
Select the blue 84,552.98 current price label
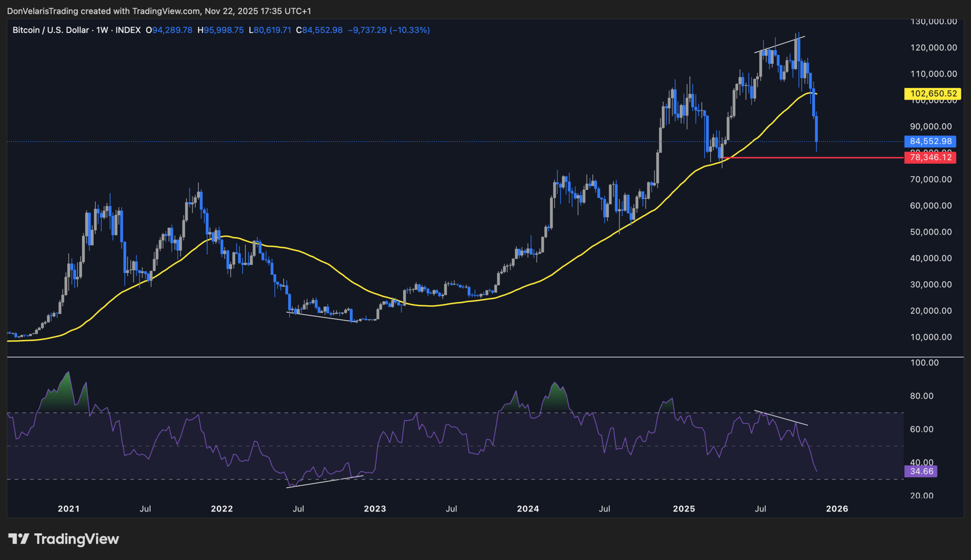coord(931,142)
